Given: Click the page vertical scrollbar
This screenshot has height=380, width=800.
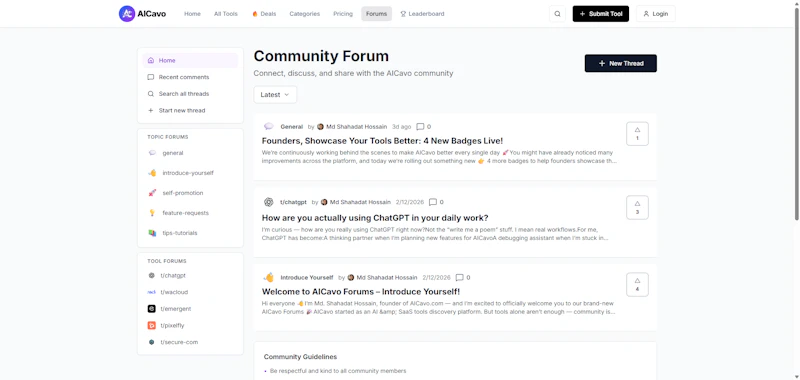Looking at the screenshot, I should (x=796, y=114).
